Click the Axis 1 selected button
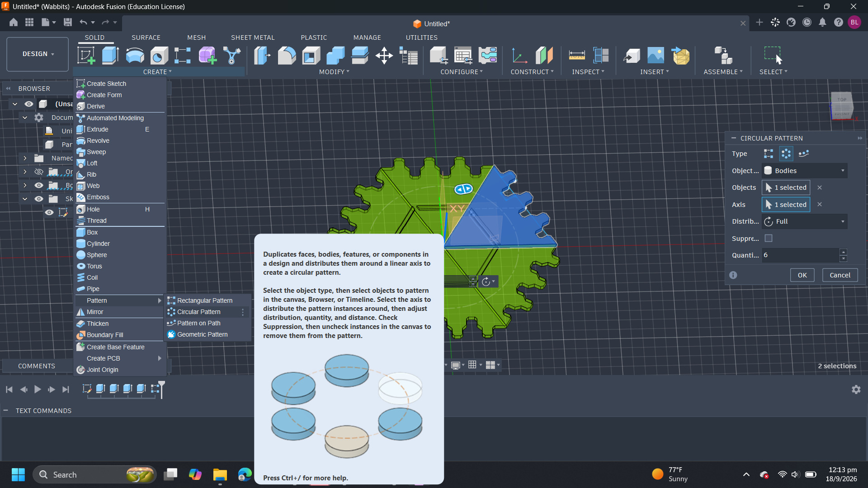The height and width of the screenshot is (488, 868). (786, 205)
